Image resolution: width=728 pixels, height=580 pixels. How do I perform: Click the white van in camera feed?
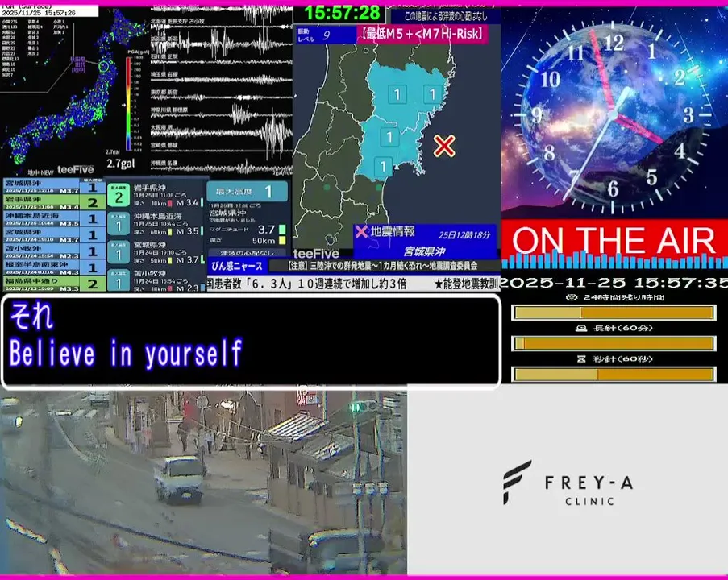[x=179, y=480]
